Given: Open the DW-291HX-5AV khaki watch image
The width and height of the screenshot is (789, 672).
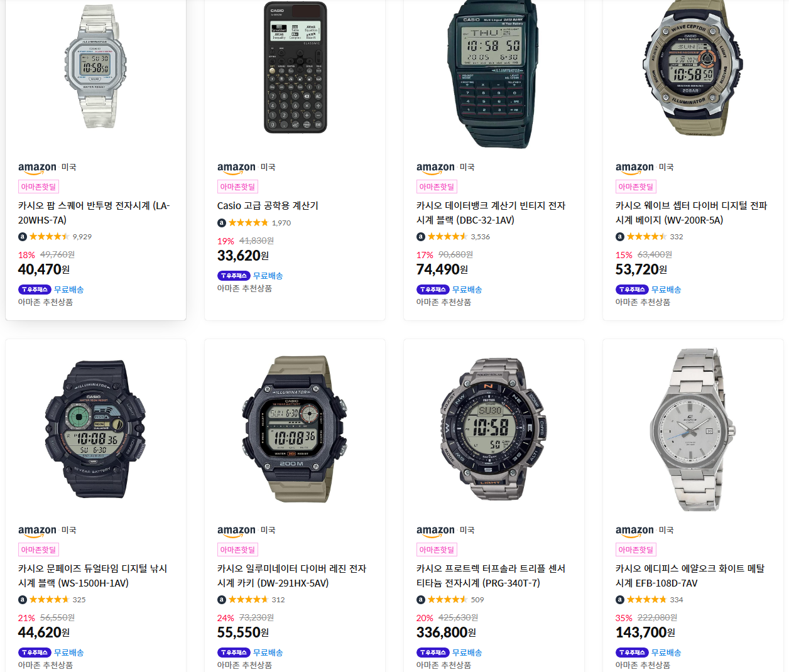Looking at the screenshot, I should 295,430.
